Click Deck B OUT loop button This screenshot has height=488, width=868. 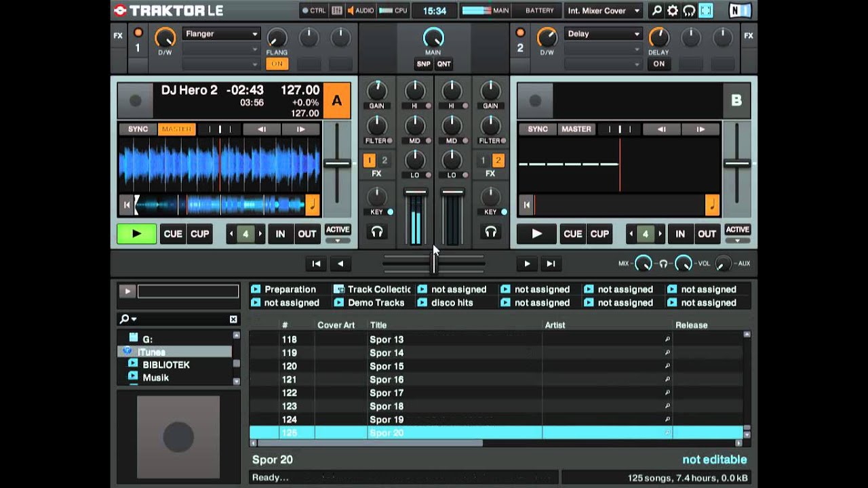tap(707, 234)
